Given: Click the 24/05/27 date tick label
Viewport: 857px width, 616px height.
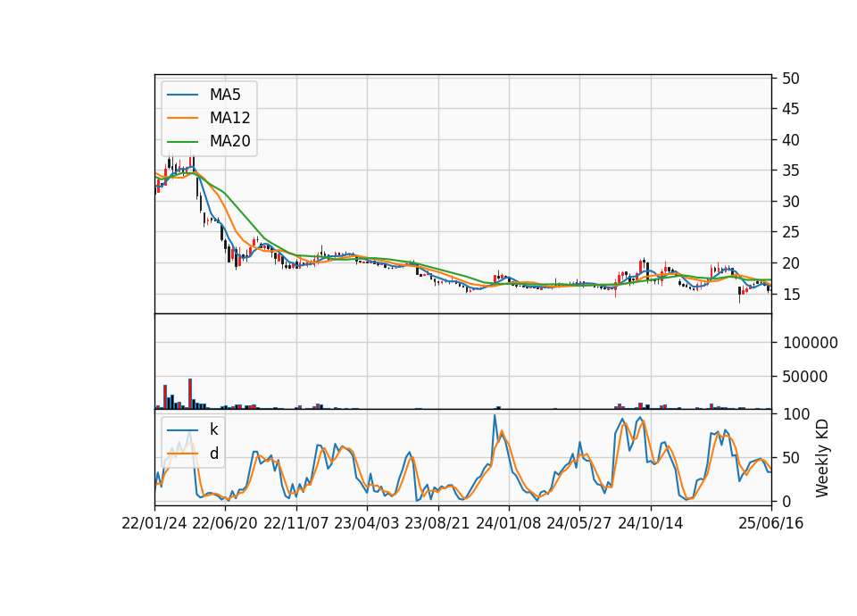Looking at the screenshot, I should pos(579,523).
